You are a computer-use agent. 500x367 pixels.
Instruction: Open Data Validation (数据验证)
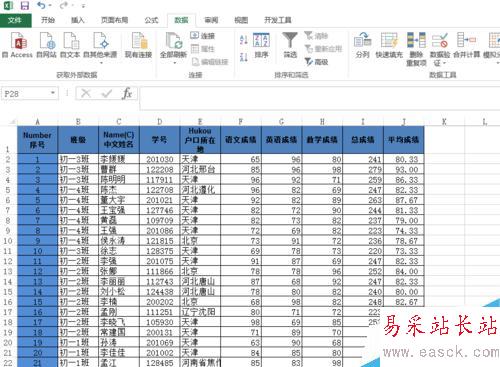[x=440, y=49]
